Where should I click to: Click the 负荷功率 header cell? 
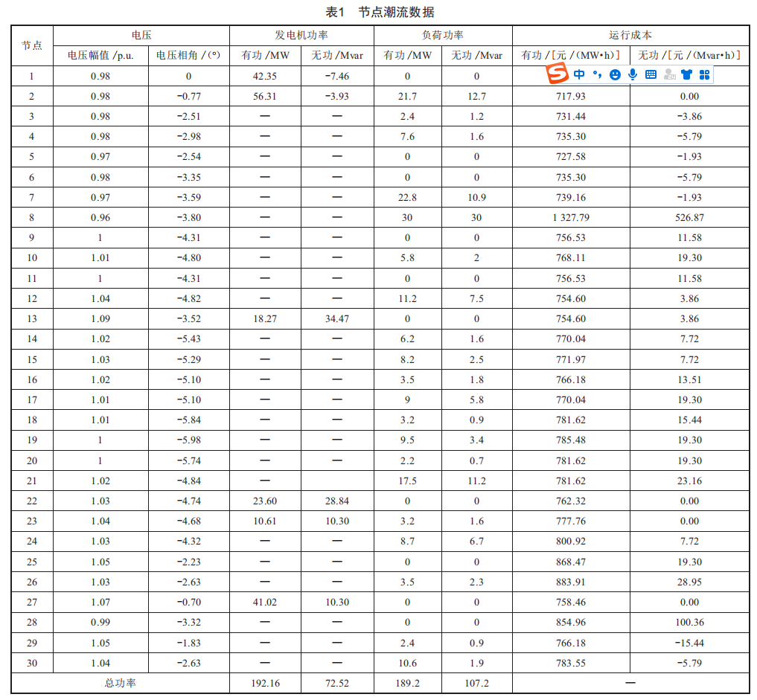(442, 36)
